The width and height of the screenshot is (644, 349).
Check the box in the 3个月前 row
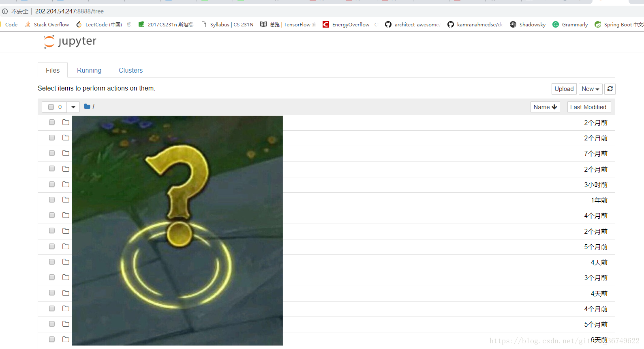(52, 277)
